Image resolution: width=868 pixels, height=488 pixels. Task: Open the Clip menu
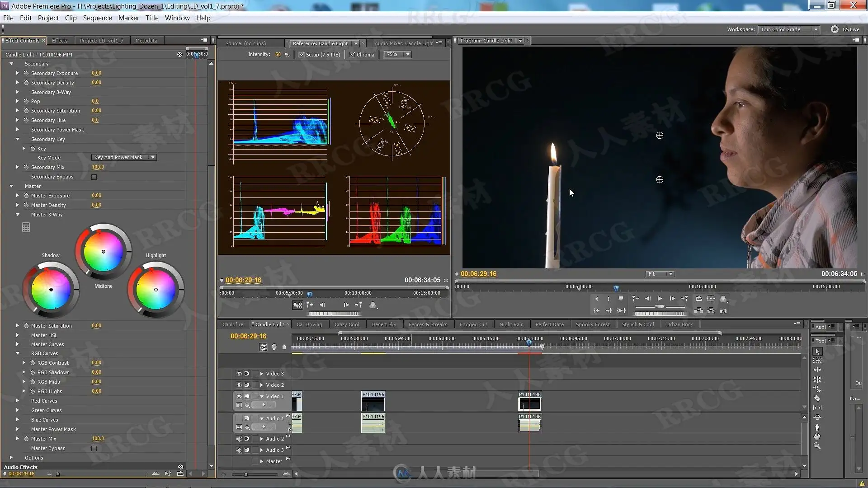(71, 18)
